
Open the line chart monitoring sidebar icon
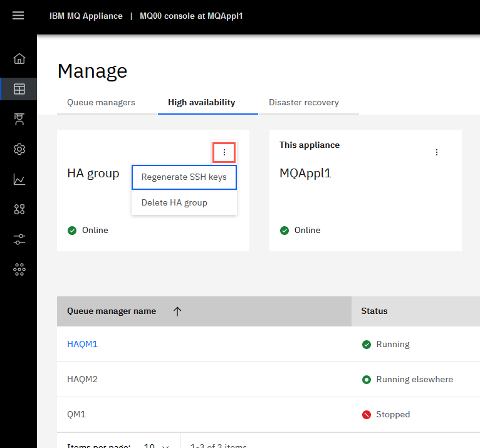coord(19,179)
